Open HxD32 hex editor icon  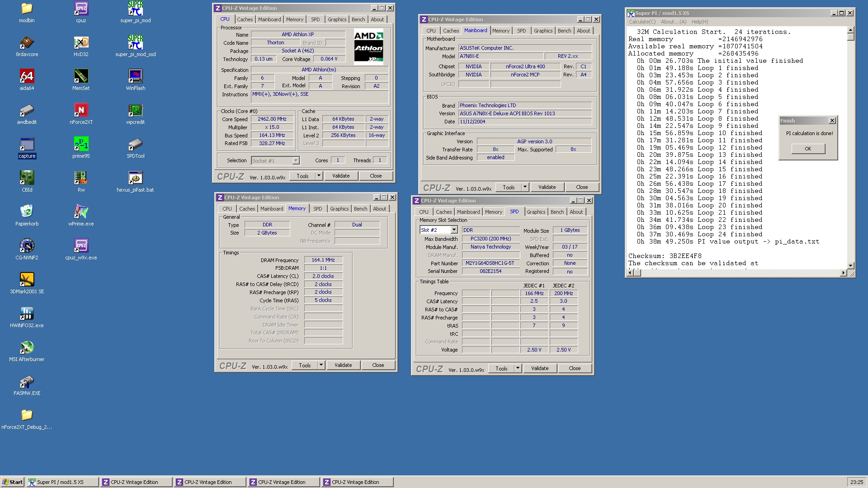click(x=81, y=46)
